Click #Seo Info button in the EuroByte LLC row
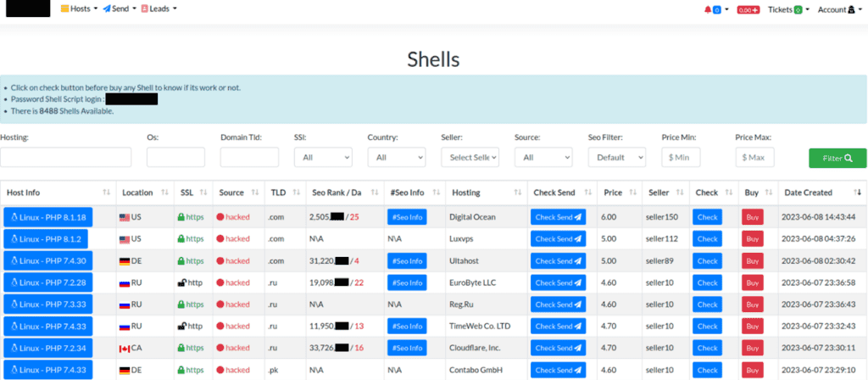The height and width of the screenshot is (380, 868). 407,282
